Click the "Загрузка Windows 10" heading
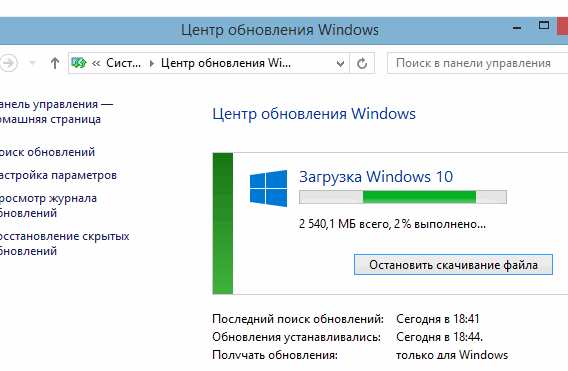 (376, 177)
